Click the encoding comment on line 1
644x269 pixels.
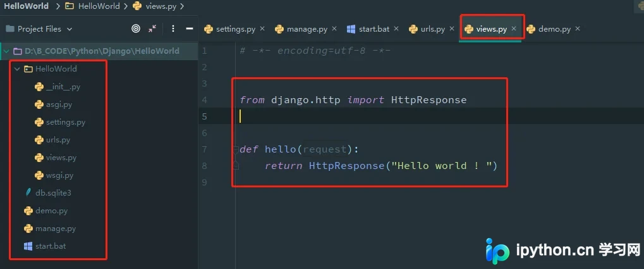[315, 51]
